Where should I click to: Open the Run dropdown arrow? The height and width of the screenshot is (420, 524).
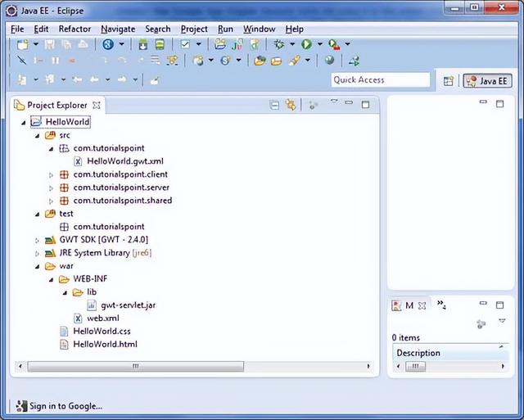pyautogui.click(x=319, y=44)
